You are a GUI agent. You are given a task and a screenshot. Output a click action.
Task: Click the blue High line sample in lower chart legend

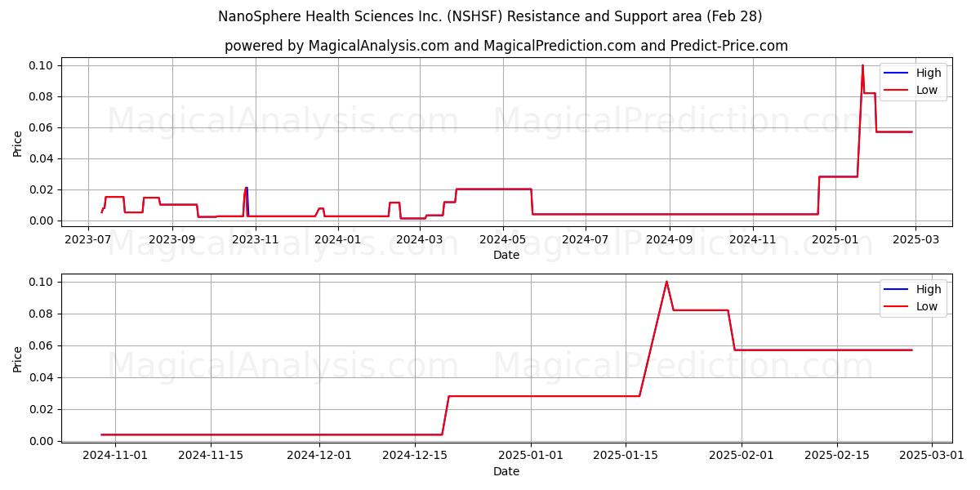click(897, 289)
